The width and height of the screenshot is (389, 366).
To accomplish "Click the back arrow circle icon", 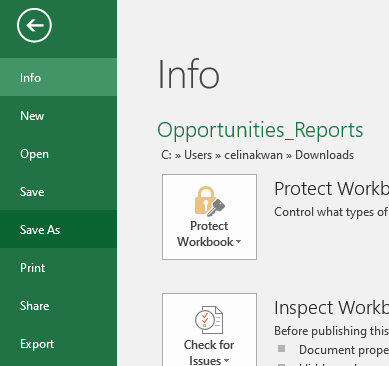I will click(34, 26).
